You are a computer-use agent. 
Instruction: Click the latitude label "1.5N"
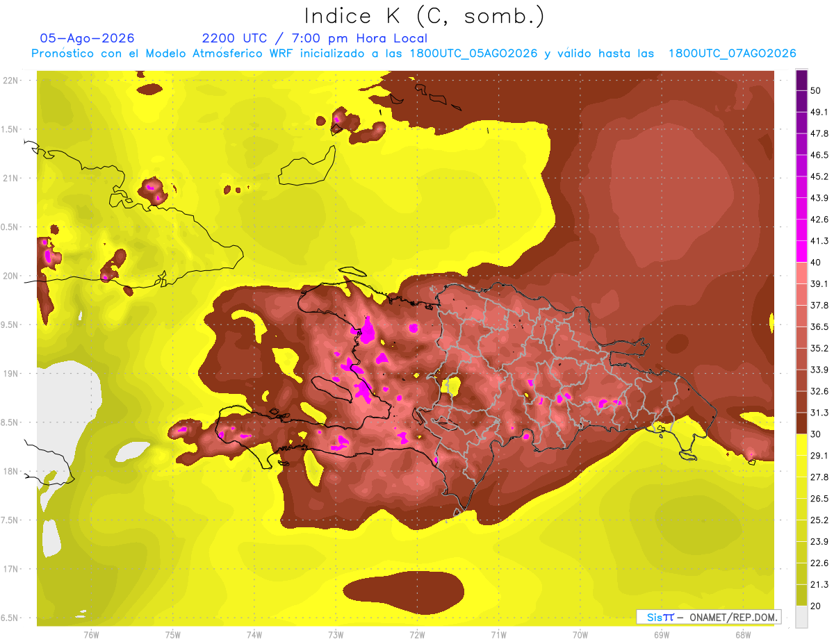click(10, 129)
